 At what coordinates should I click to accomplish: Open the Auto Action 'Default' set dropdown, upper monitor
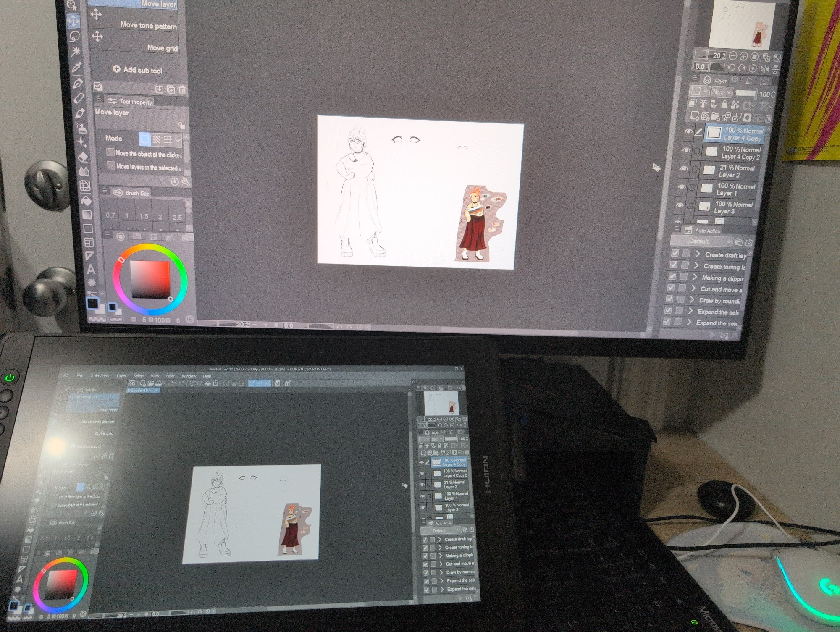(x=701, y=241)
